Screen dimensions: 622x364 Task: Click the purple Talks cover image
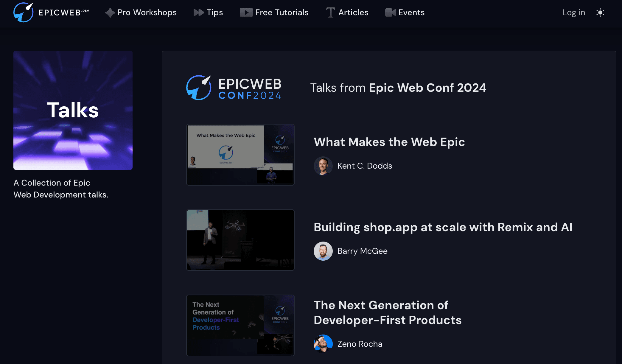[x=73, y=110]
